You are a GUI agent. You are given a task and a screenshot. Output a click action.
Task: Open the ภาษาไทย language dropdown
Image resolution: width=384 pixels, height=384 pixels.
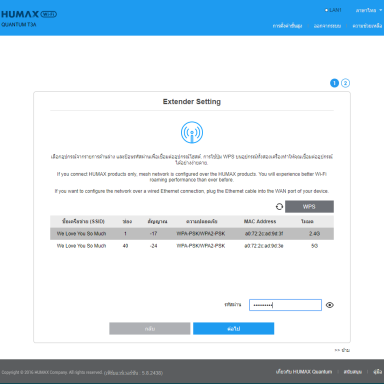(x=369, y=10)
